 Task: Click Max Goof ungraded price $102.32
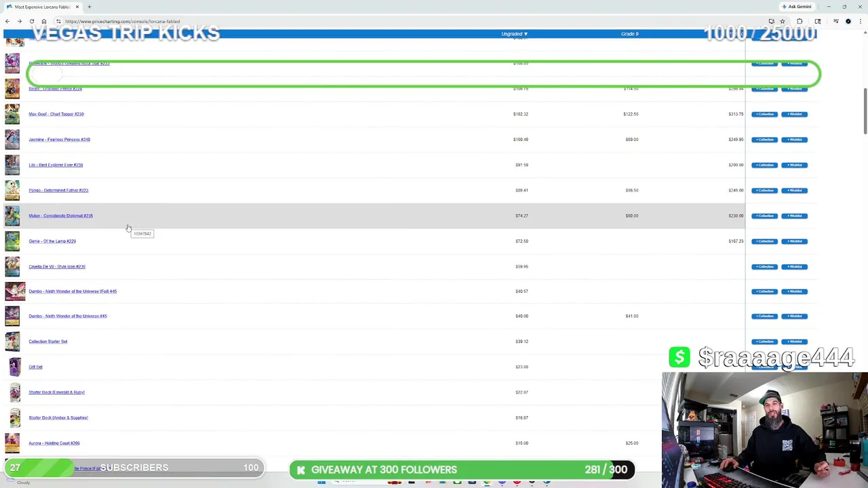click(520, 114)
